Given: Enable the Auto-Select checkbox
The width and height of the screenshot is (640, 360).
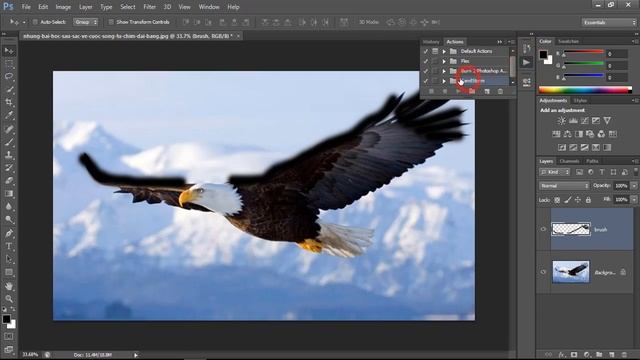Looking at the screenshot, I should (35, 22).
